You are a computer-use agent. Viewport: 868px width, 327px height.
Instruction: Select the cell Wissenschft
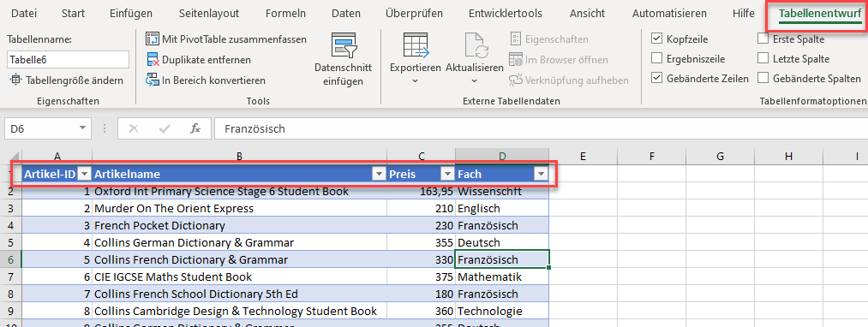(502, 192)
